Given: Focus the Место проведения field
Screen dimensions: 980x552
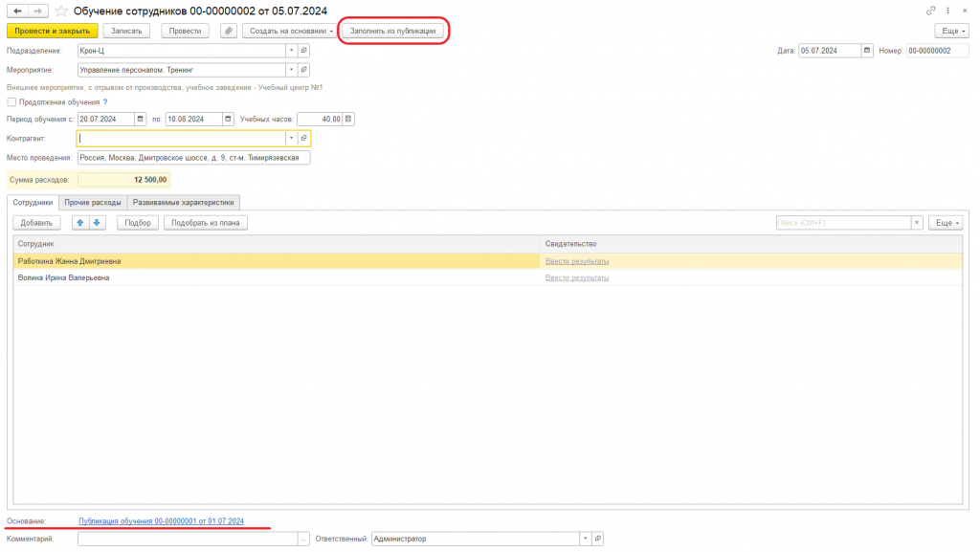Looking at the screenshot, I should click(193, 158).
